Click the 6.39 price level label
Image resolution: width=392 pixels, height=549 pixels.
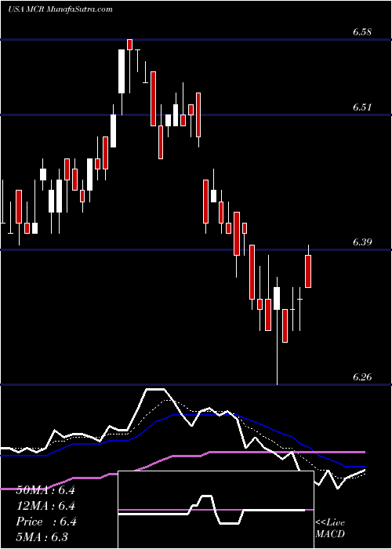point(362,242)
